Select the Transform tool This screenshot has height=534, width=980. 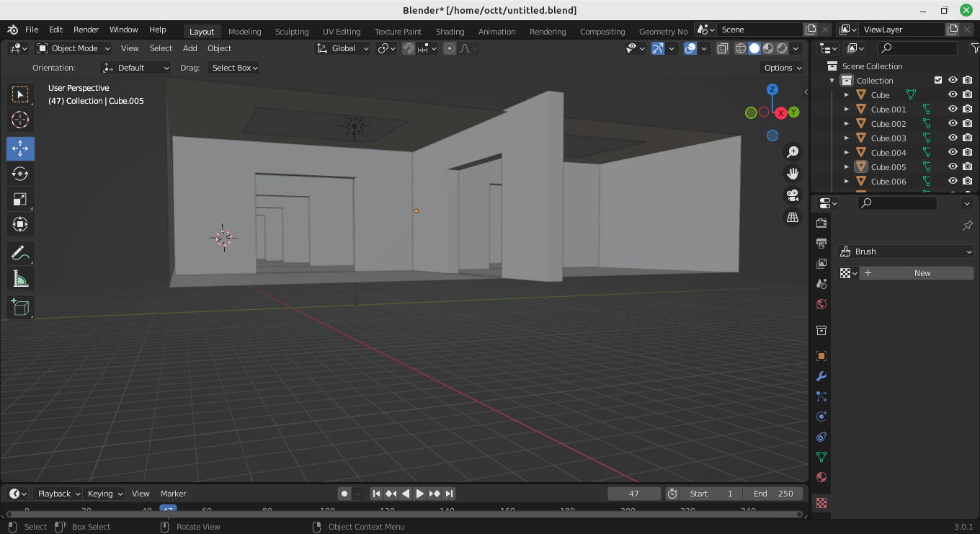(x=20, y=224)
